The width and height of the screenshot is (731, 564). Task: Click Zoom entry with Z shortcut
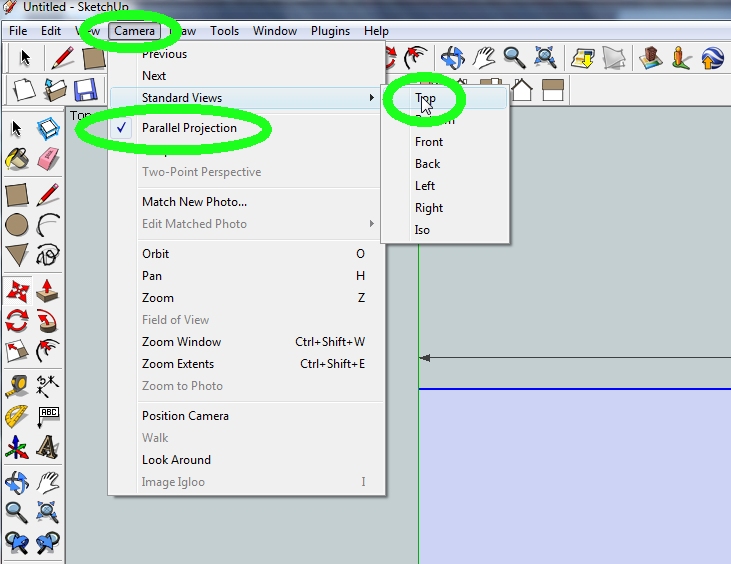click(x=247, y=298)
